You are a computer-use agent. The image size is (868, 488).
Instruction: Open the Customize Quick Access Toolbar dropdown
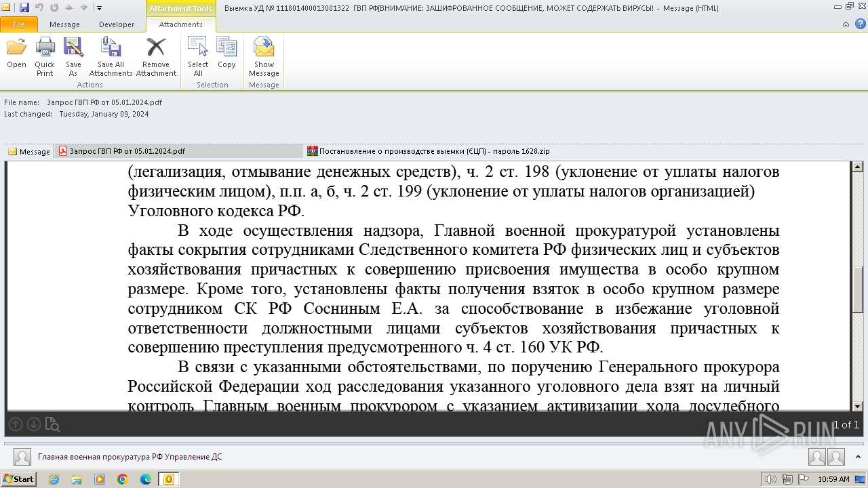click(99, 8)
